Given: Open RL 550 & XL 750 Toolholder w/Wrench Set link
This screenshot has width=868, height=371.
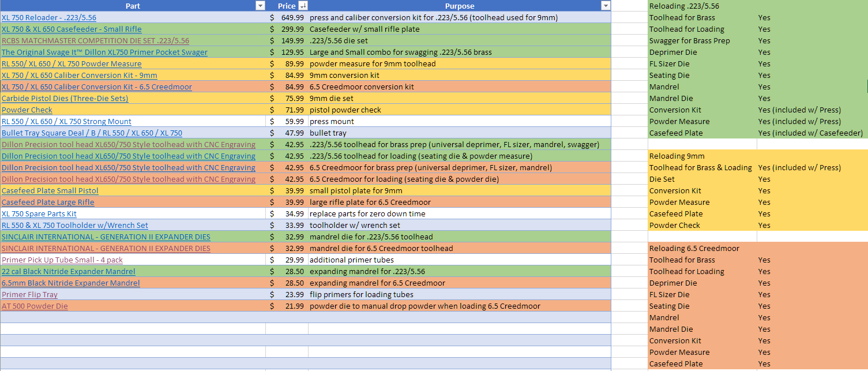Looking at the screenshot, I should (x=75, y=225).
